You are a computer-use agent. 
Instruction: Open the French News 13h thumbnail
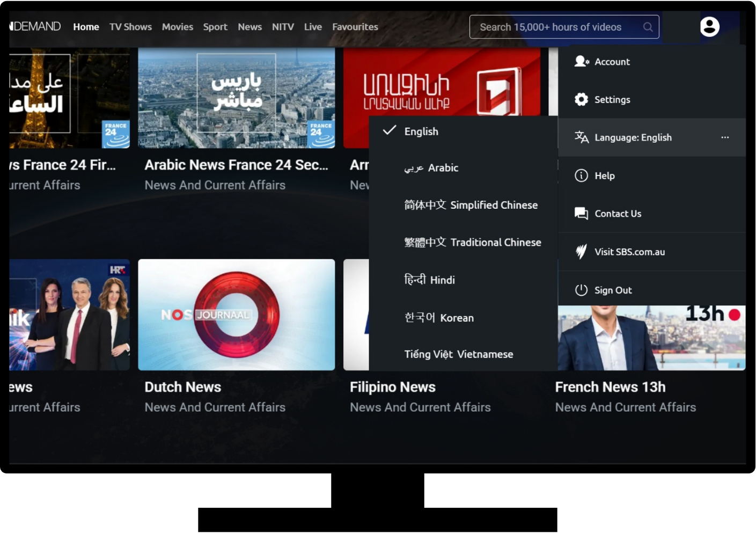[x=652, y=338]
